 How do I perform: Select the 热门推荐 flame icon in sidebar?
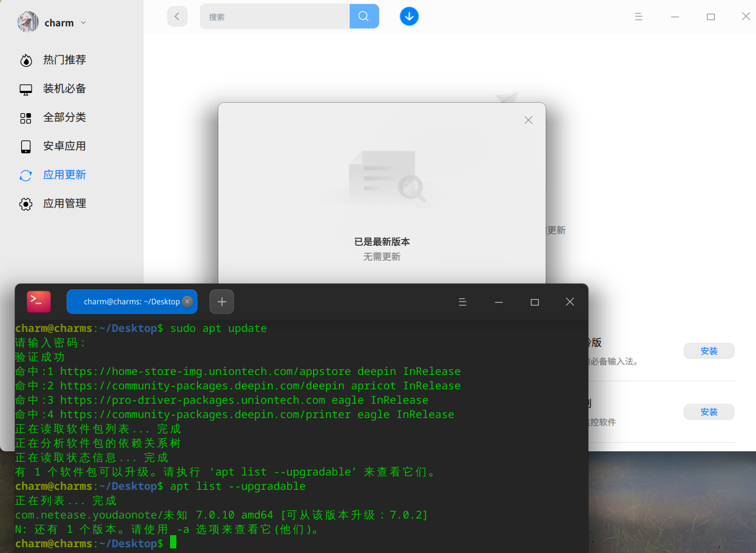click(26, 60)
